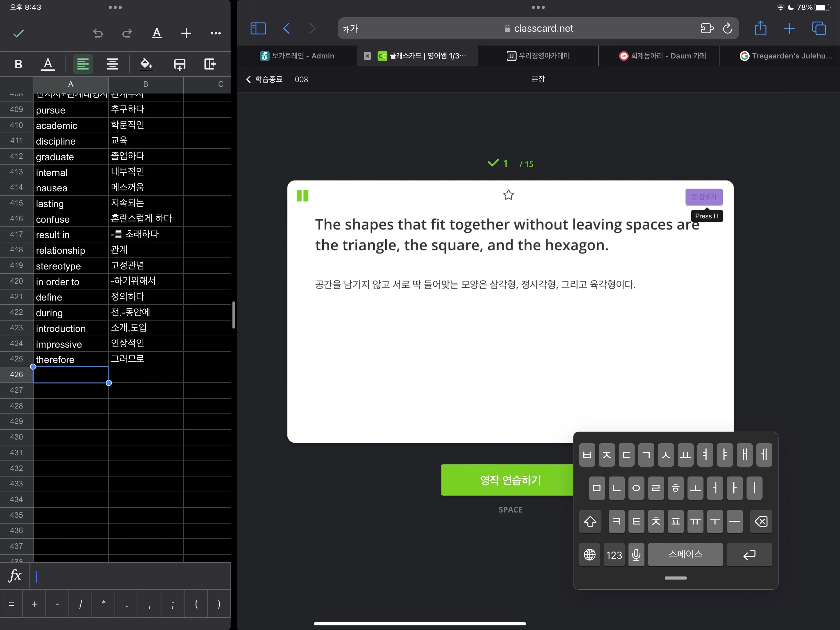This screenshot has width=840, height=630.
Task: Toggle the 뜻 감추기 hide-meaning button
Action: coord(703,197)
